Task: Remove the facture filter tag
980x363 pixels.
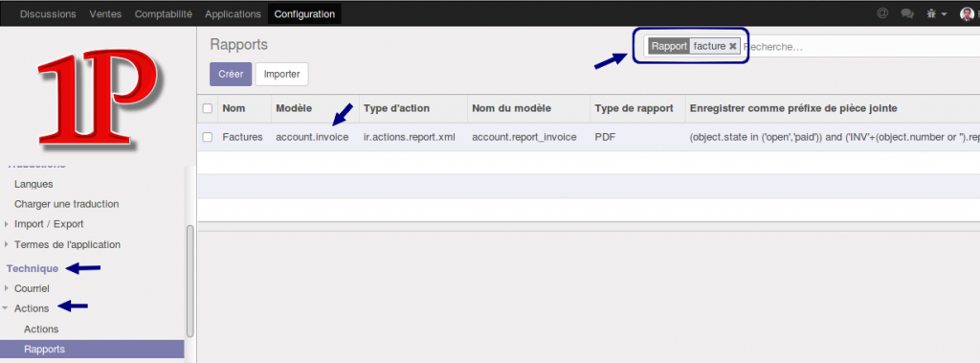Action: [732, 46]
